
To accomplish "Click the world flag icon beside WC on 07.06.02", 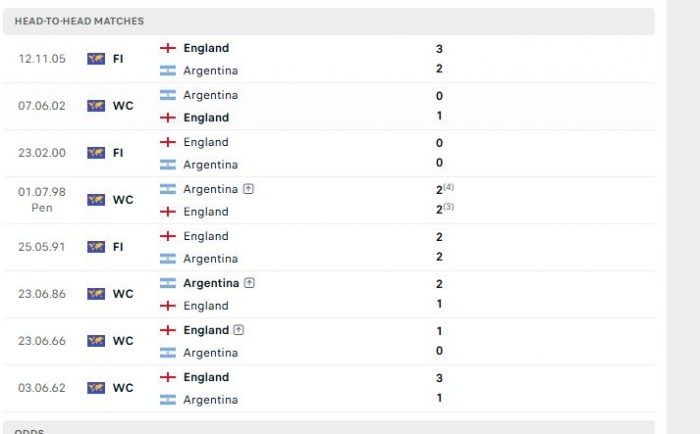I will (96, 106).
